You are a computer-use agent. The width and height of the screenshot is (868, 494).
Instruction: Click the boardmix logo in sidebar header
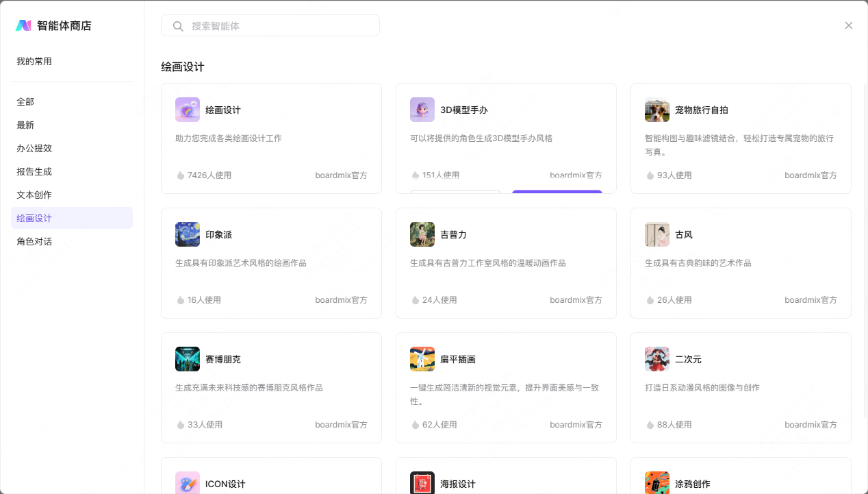coord(23,25)
